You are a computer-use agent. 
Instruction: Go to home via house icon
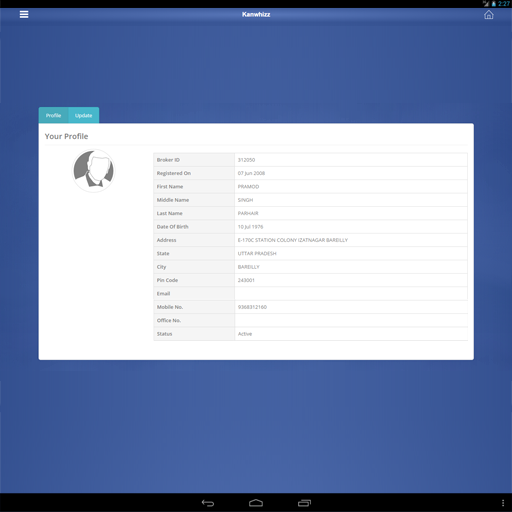click(x=488, y=15)
